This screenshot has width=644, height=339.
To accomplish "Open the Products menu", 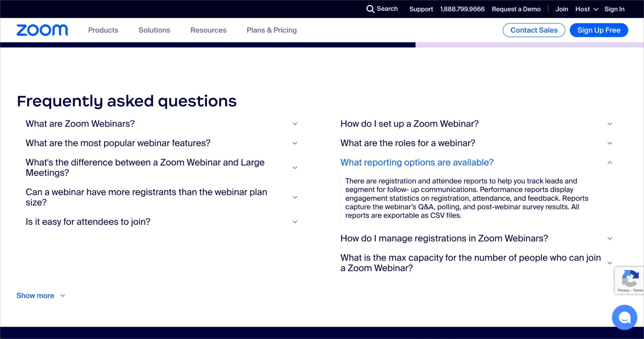I will coord(103,30).
